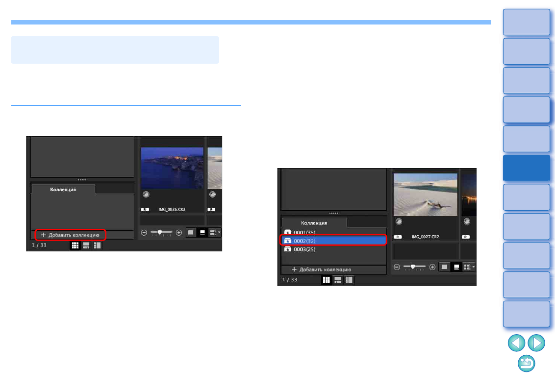
Task: Select highlighted collection row 0002(32)
Action: (334, 241)
